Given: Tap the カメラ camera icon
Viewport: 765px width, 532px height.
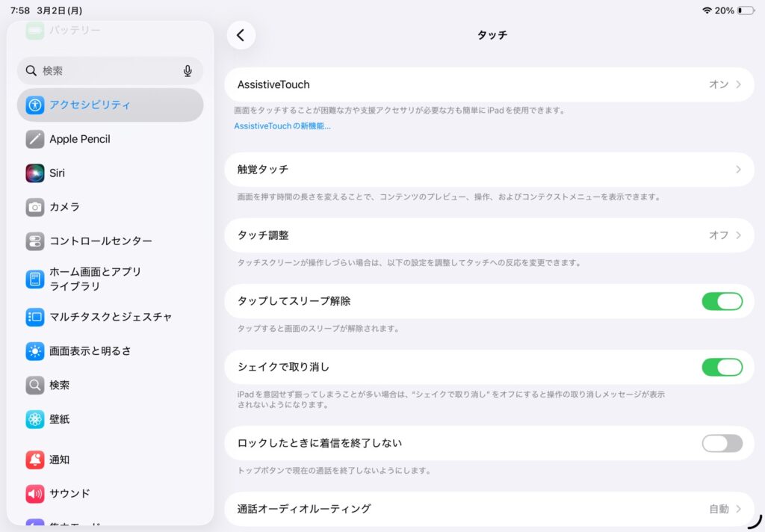Looking at the screenshot, I should [x=35, y=207].
